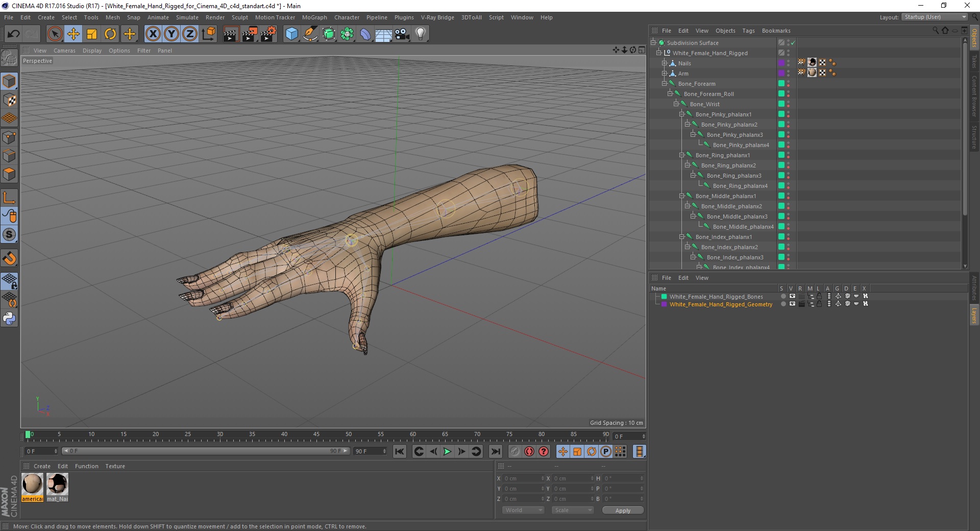Select the Scale tool in toolbar

point(92,34)
